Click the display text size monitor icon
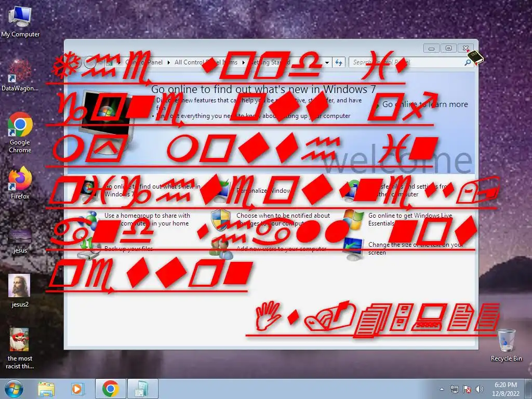Image resolution: width=532 pixels, height=399 pixels. click(353, 249)
